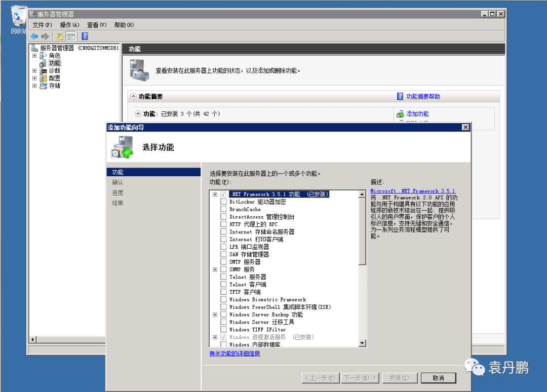
Task: Click left arrow of tree pane horizontal scrollbar
Action: [33, 339]
